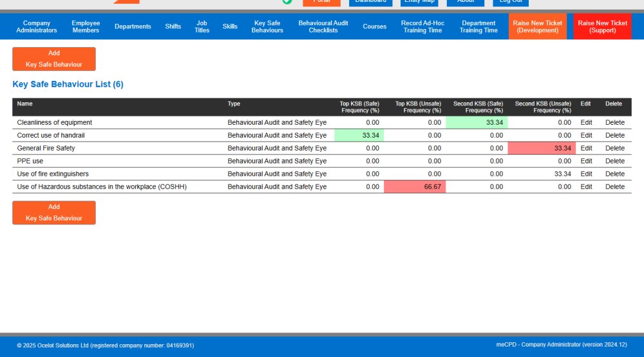Click the Name column header

25,104
